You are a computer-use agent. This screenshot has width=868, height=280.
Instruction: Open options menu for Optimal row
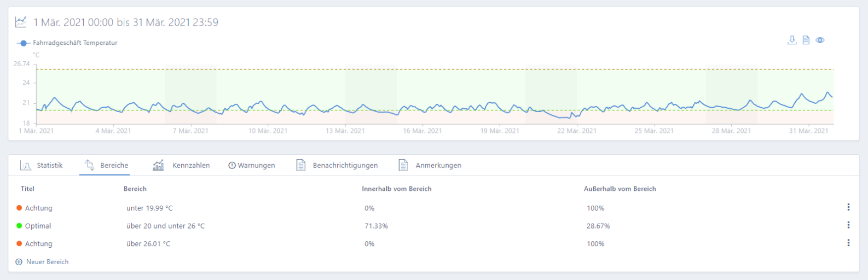pos(848,225)
